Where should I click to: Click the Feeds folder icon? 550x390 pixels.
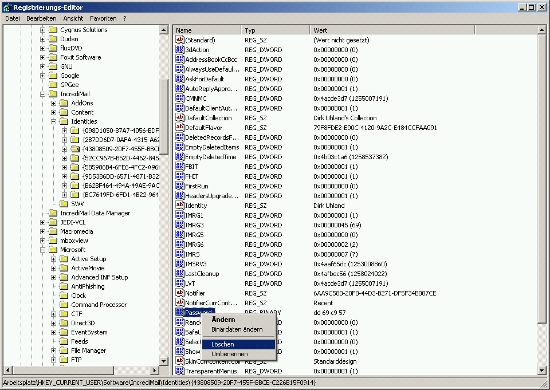coord(63,341)
